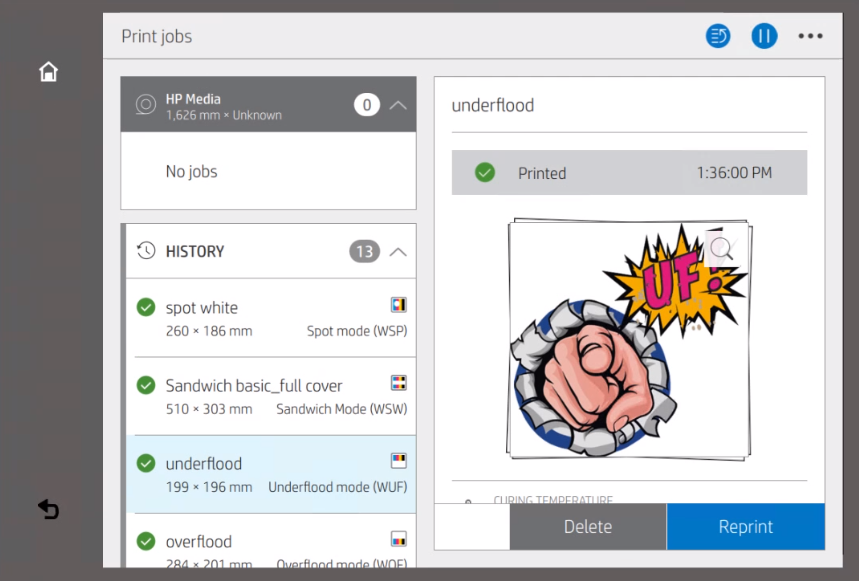This screenshot has width=859, height=581.
Task: Select the underflood job in history
Action: (x=271, y=474)
